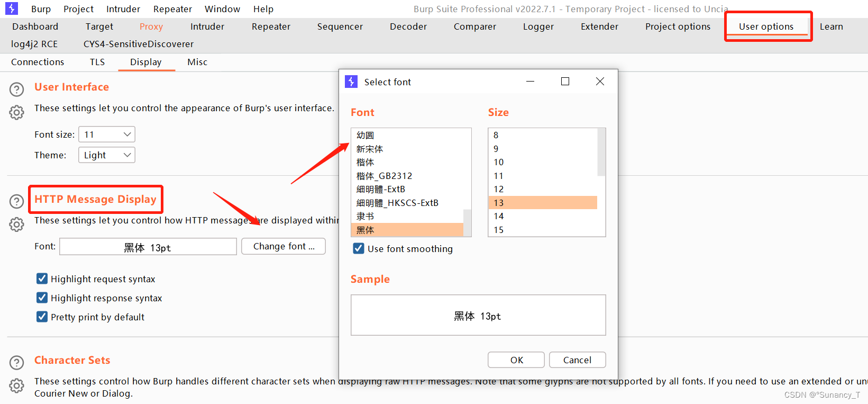The image size is (868, 404).
Task: Click the size list vertical scrollbar
Action: (x=601, y=152)
